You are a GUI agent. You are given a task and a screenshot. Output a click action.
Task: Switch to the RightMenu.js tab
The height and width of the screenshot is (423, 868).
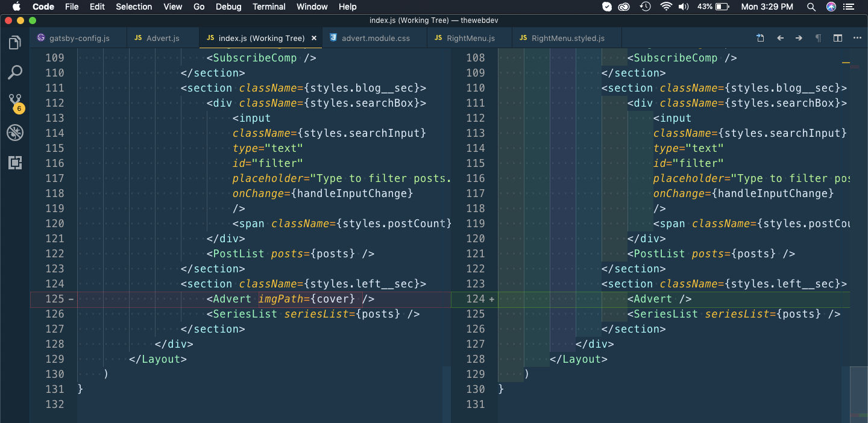pyautogui.click(x=470, y=38)
